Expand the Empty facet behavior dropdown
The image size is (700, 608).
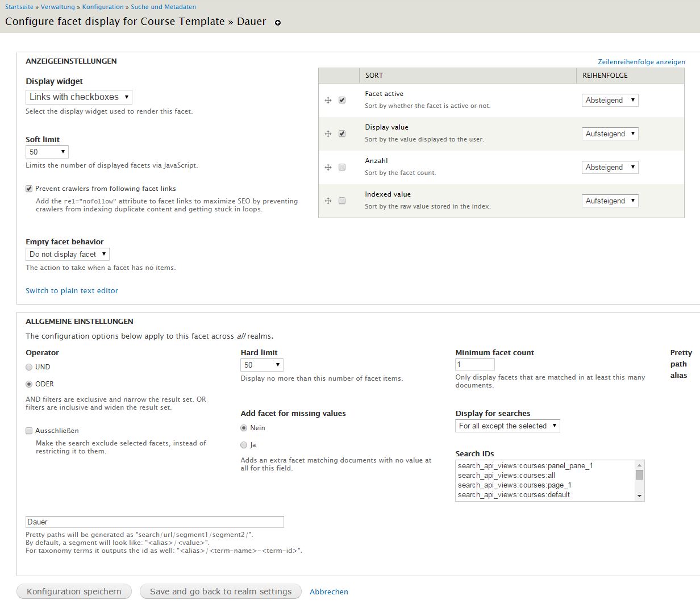(x=67, y=255)
